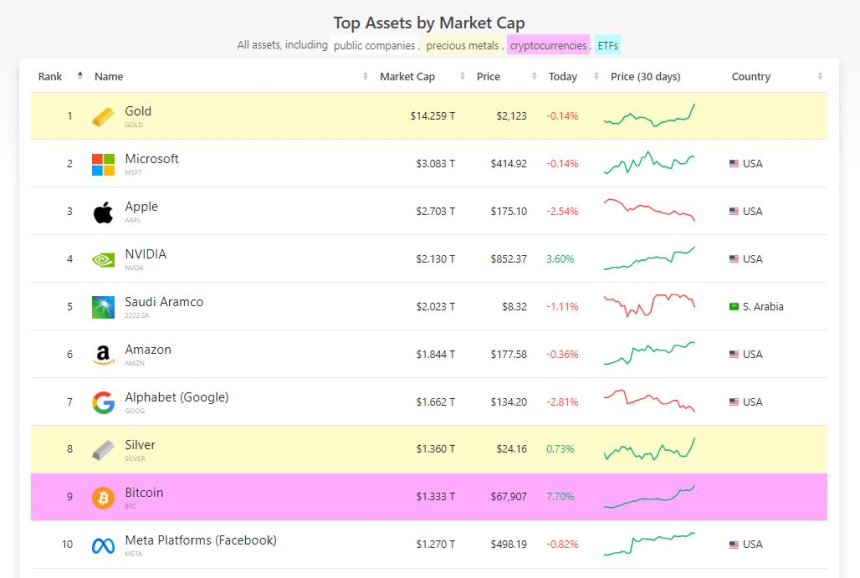The image size is (860, 578).
Task: Toggle the precious metals filter
Action: [x=460, y=45]
